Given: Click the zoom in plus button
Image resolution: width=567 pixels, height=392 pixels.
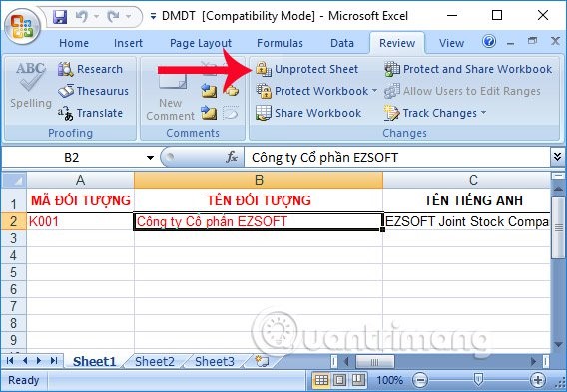Looking at the screenshot, I should [x=538, y=380].
